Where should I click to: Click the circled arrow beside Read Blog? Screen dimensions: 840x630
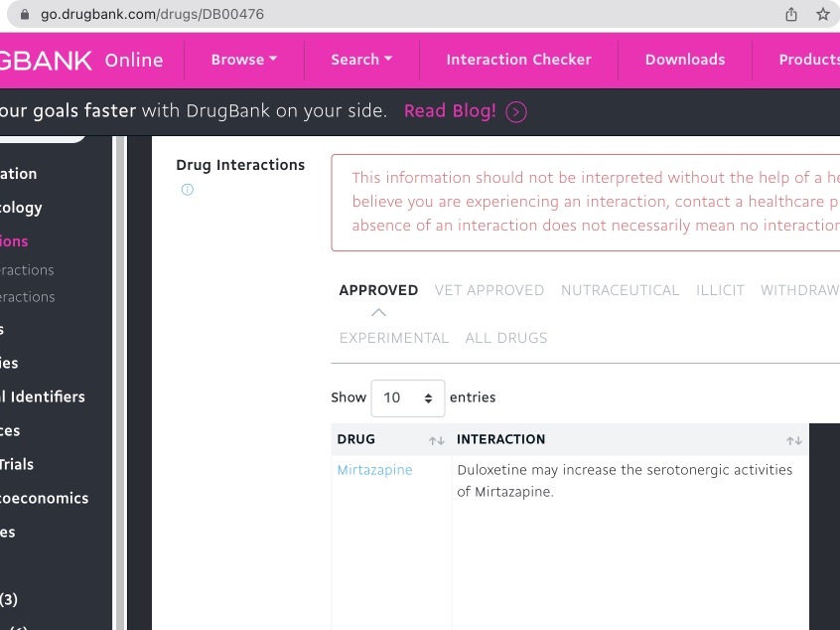coord(516,112)
